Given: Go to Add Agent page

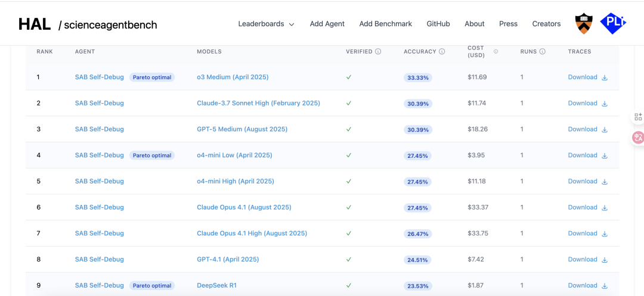Looking at the screenshot, I should click(327, 24).
